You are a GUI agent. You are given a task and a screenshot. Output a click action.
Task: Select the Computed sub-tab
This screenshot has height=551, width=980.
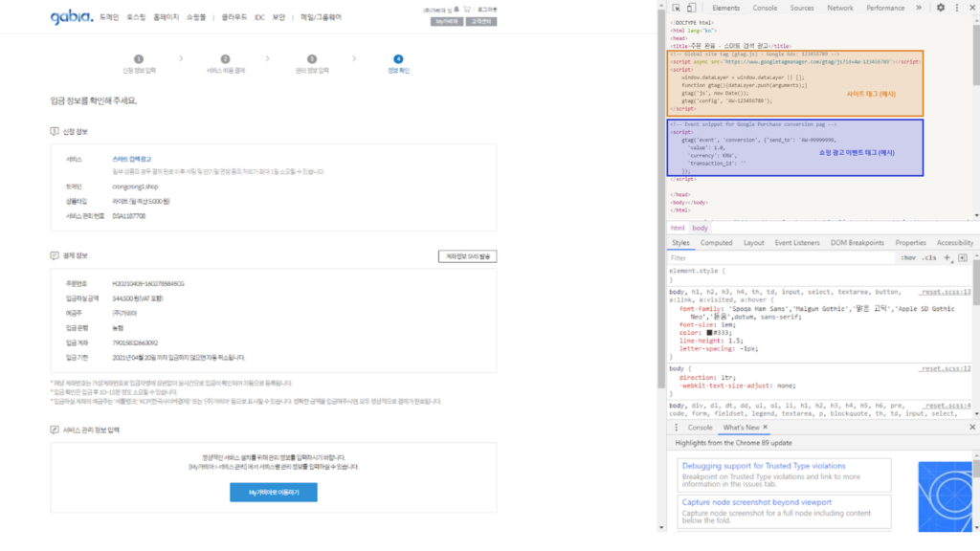click(716, 243)
